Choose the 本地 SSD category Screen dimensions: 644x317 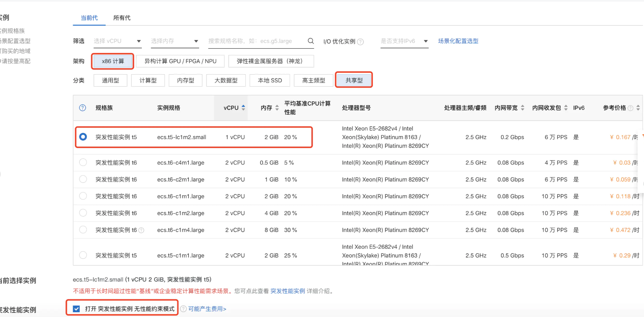click(270, 80)
